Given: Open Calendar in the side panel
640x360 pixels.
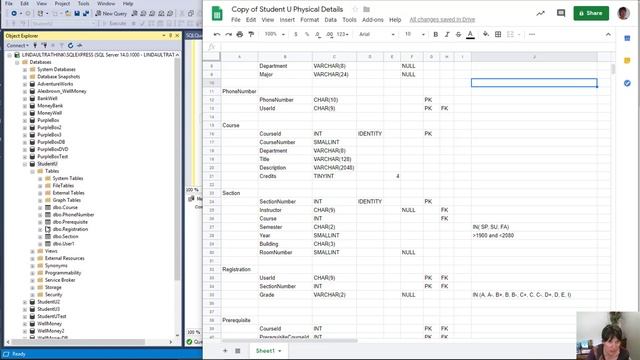Looking at the screenshot, I should tap(627, 38).
